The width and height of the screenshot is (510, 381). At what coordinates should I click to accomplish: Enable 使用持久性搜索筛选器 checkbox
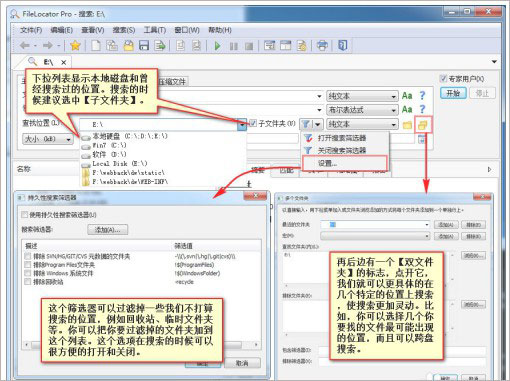pos(24,215)
